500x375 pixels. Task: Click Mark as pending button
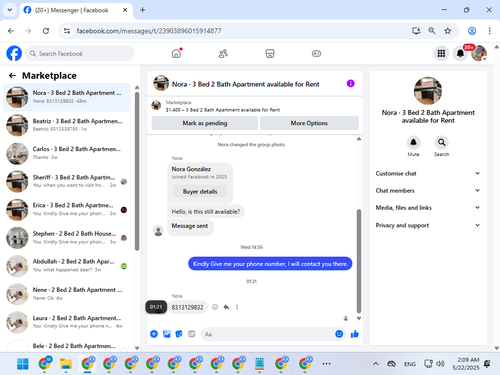pos(205,123)
